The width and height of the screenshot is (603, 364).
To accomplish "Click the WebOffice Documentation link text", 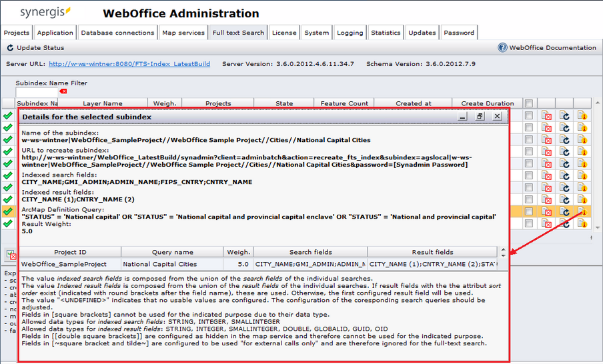I will (552, 47).
